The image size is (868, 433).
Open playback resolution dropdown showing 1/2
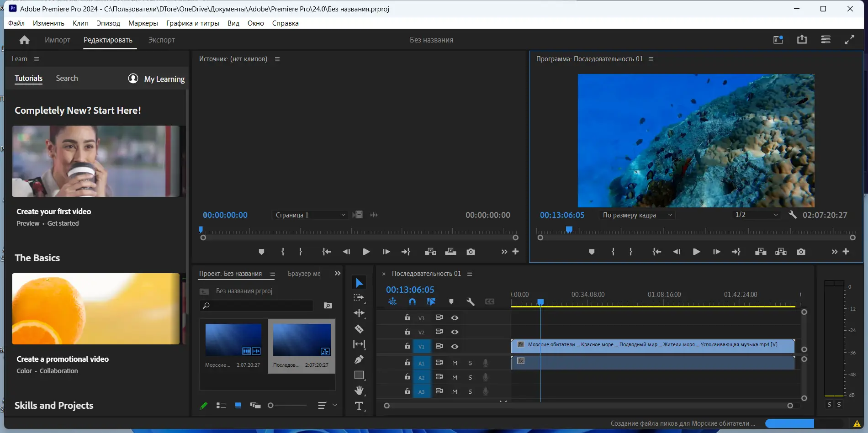[x=756, y=215]
